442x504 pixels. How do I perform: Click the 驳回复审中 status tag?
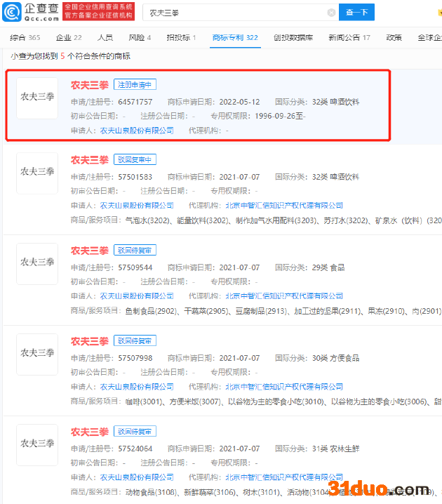pos(135,160)
